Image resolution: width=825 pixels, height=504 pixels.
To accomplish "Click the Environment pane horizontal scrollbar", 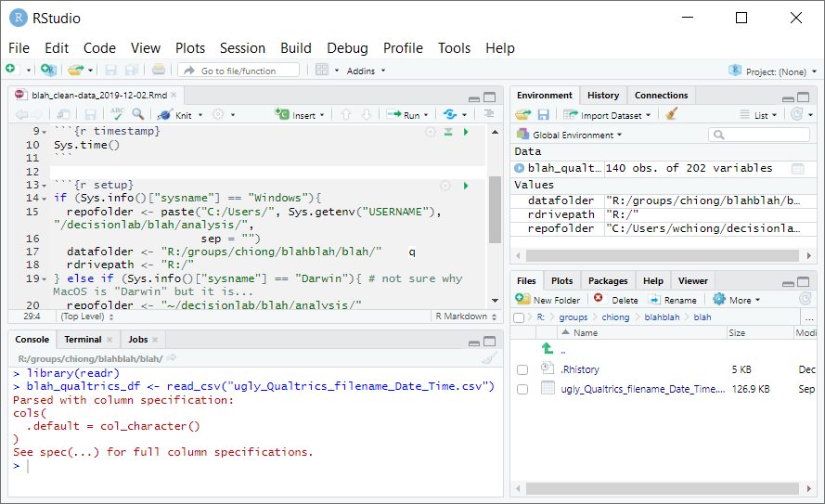I will [663, 255].
